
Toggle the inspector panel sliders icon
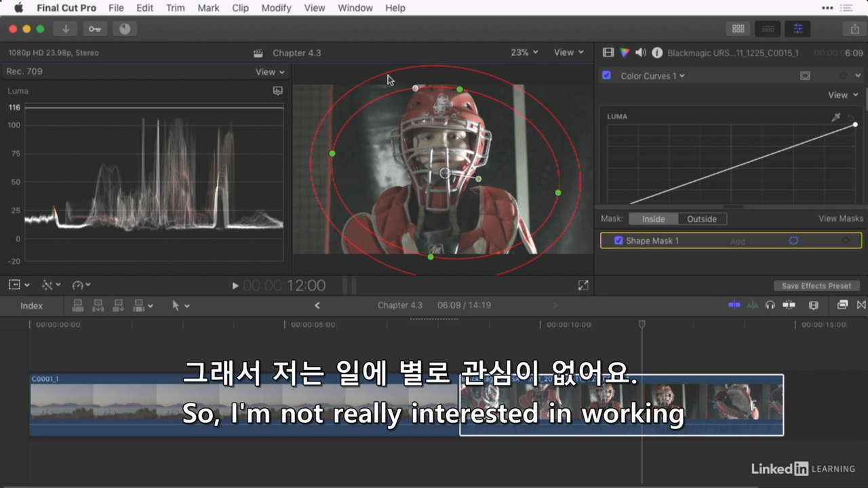click(797, 28)
